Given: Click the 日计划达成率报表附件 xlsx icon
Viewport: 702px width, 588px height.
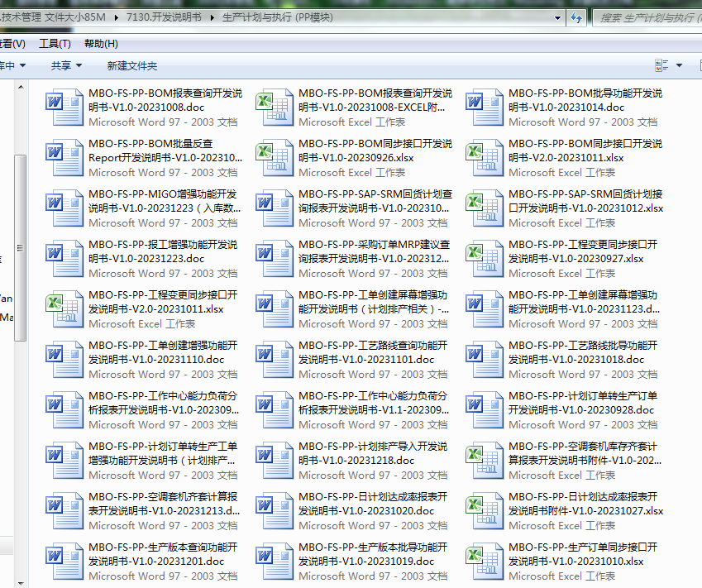Looking at the screenshot, I should click(x=485, y=511).
